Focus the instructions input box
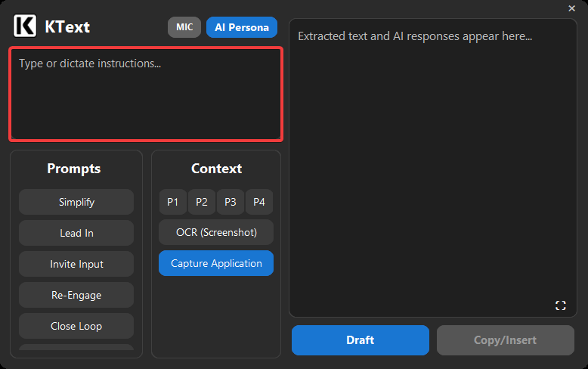 pyautogui.click(x=146, y=95)
